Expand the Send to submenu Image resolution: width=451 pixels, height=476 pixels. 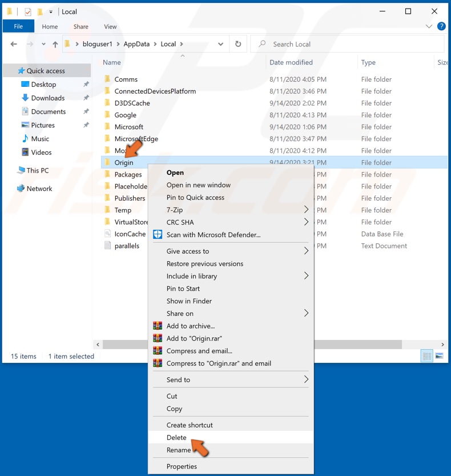pyautogui.click(x=306, y=379)
